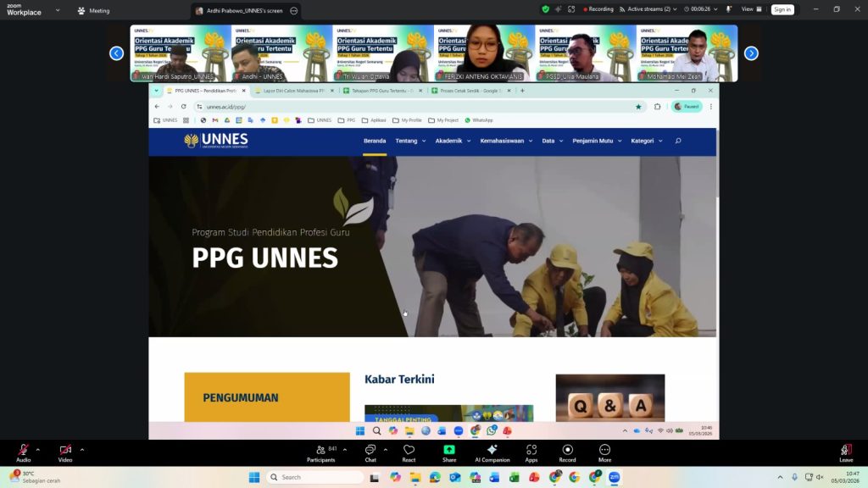Expand audio options arrow next to Audio
Image resolution: width=868 pixels, height=488 pixels.
click(x=37, y=450)
